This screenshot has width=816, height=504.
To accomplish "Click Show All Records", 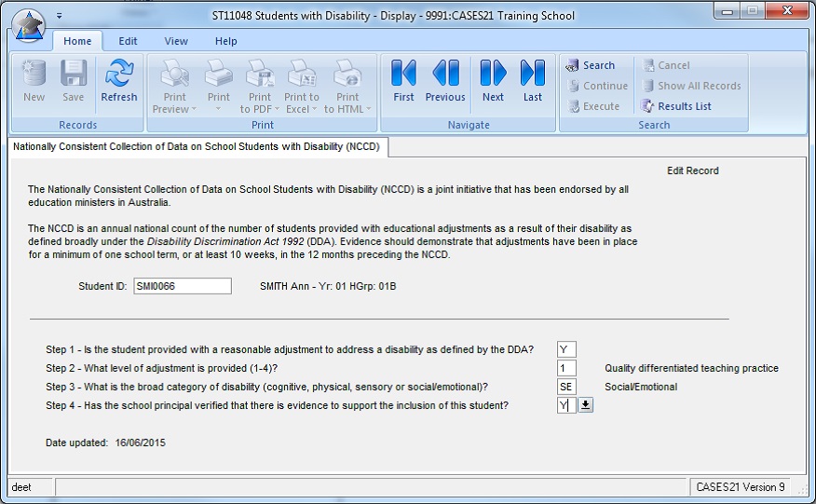I will point(690,86).
